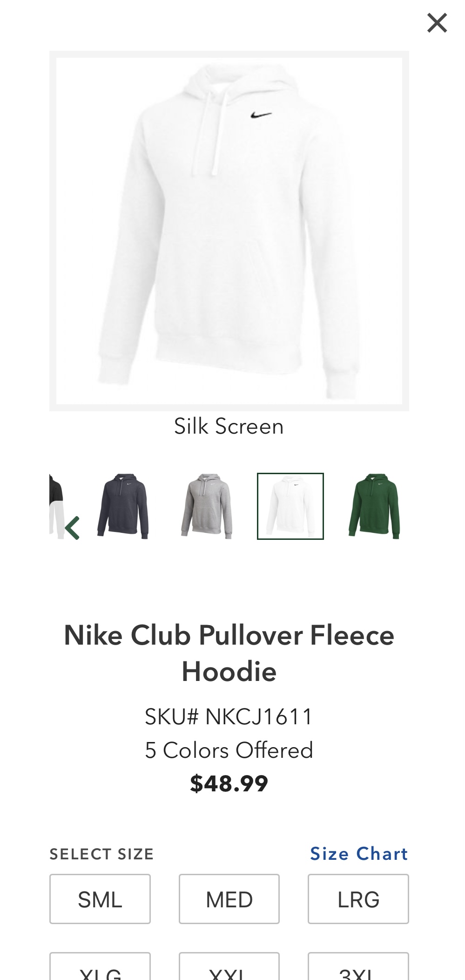Choose size LRG
465x980 pixels.
[358, 899]
